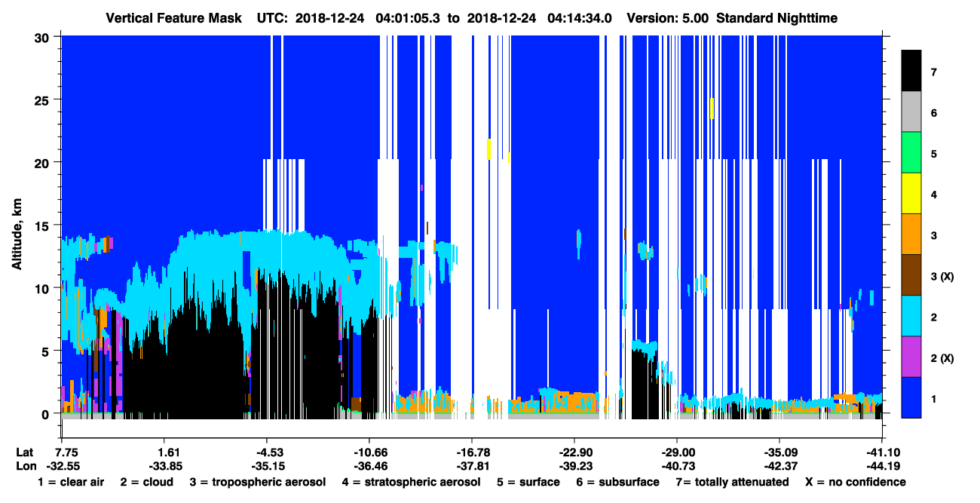
Task: Click longitude value -36.46
Action: pos(369,465)
